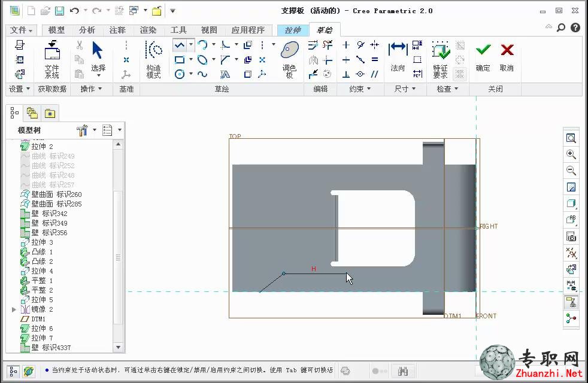Undo the last sketch action
The width and height of the screenshot is (588, 383).
[74, 11]
